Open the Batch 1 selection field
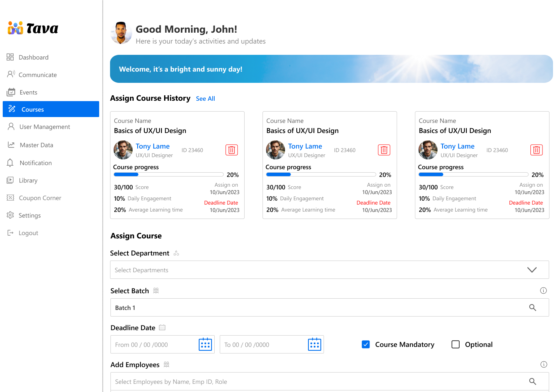Viewport: 560px width, 392px height. [x=311, y=308]
